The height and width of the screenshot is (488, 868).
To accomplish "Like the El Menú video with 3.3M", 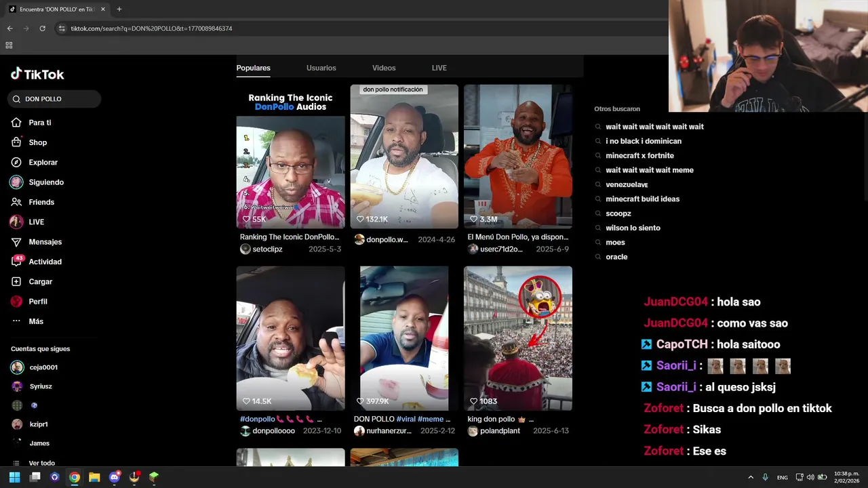I will click(x=473, y=220).
